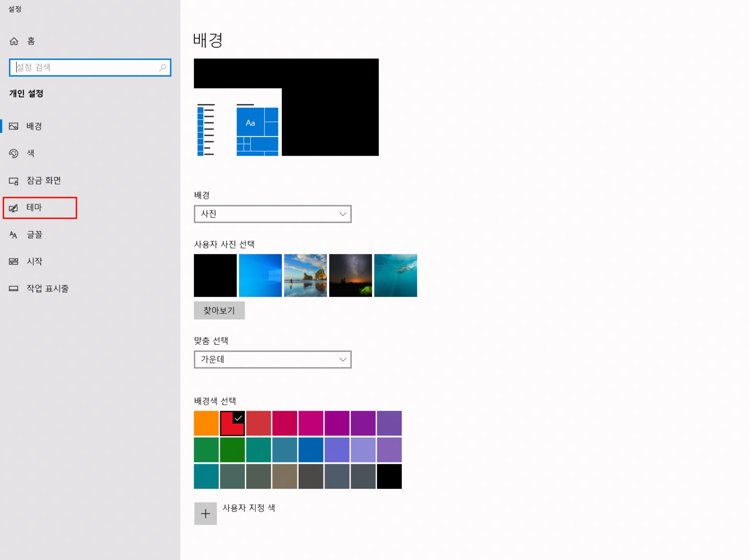The width and height of the screenshot is (749, 560).
Task: Click the 사용자 사진 선택 label
Action: [x=224, y=244]
